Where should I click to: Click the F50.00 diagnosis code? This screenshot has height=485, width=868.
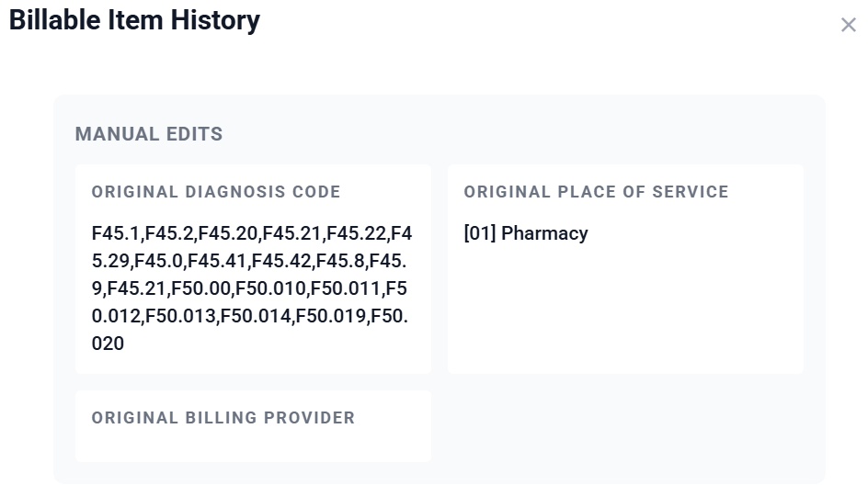[x=201, y=288]
